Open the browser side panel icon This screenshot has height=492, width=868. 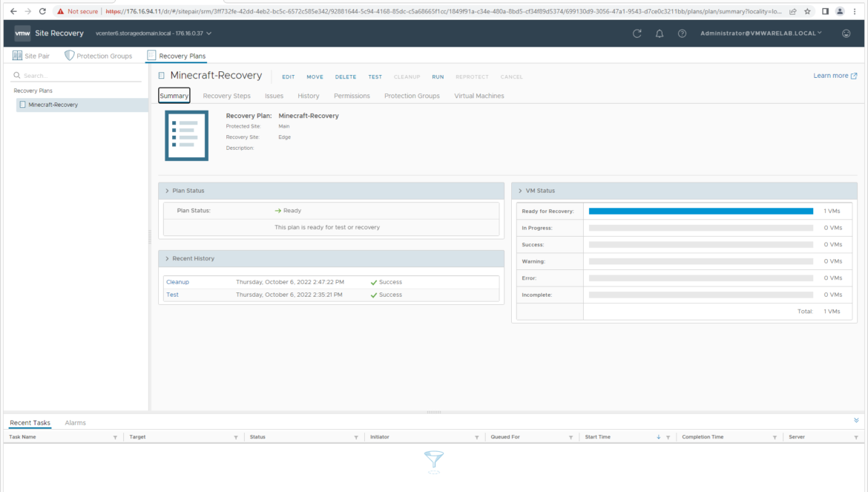coord(825,11)
